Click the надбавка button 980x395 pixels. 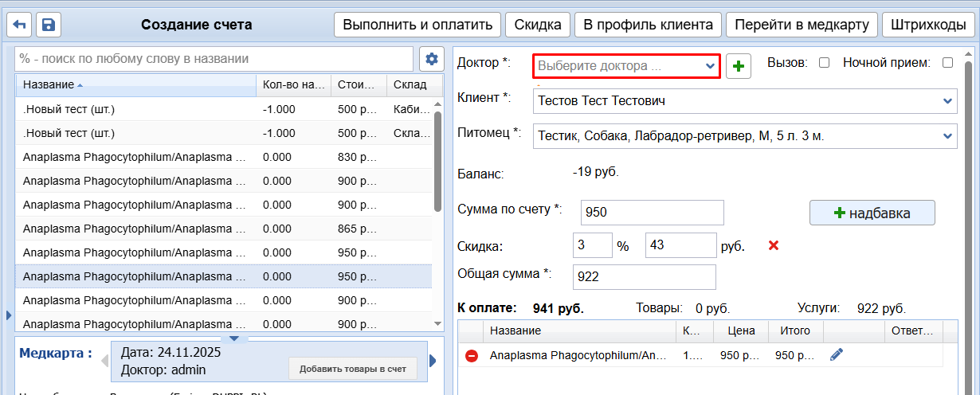[x=872, y=213]
